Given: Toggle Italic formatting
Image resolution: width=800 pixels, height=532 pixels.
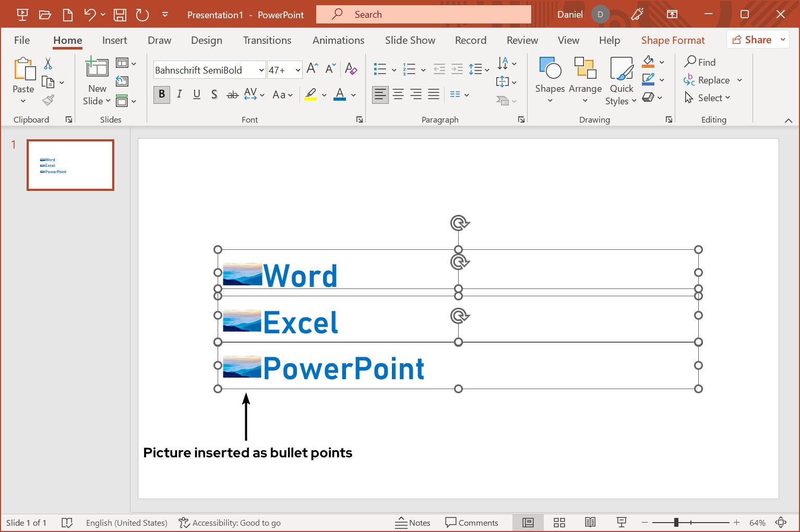Looking at the screenshot, I should click(179, 94).
